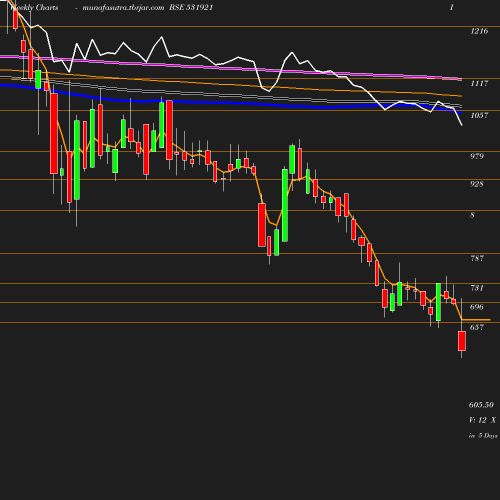Click the 1216 price level label
500x500 pixels.
(x=479, y=31)
